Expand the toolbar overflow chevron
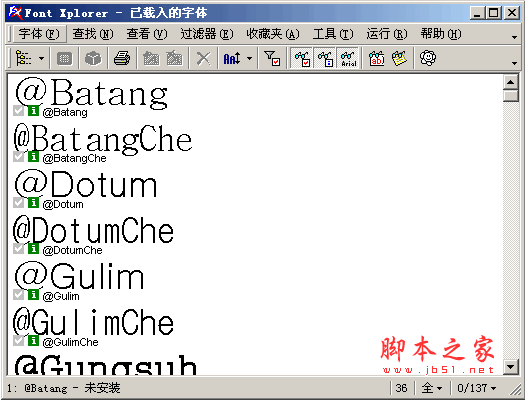 point(514,63)
